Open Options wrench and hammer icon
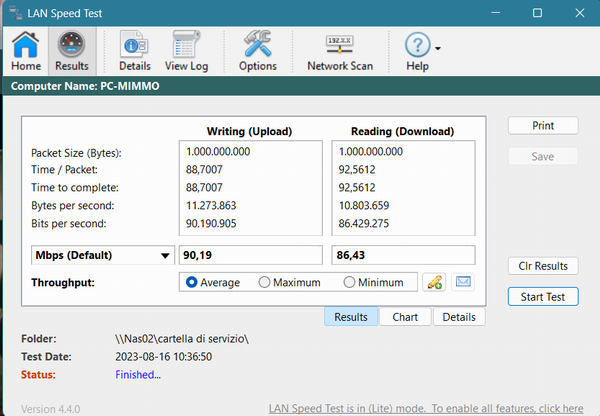Image resolution: width=600 pixels, height=416 pixels. click(x=258, y=51)
